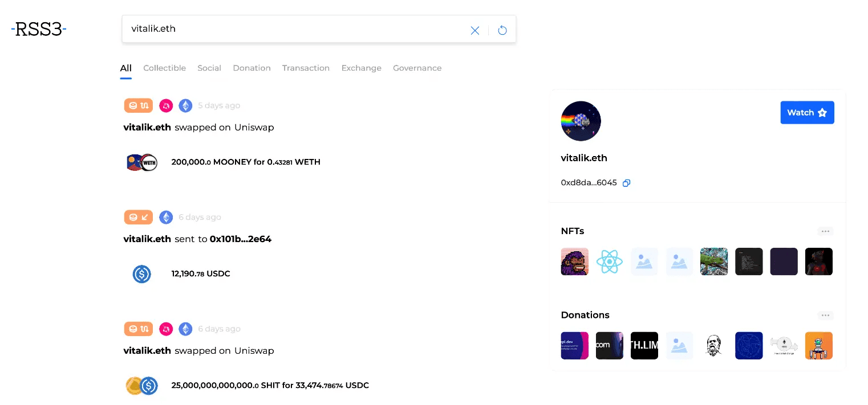Click the pink Uniswap icon on the SHIT swap entry
Screen dimensions: 868x405
[x=166, y=329]
